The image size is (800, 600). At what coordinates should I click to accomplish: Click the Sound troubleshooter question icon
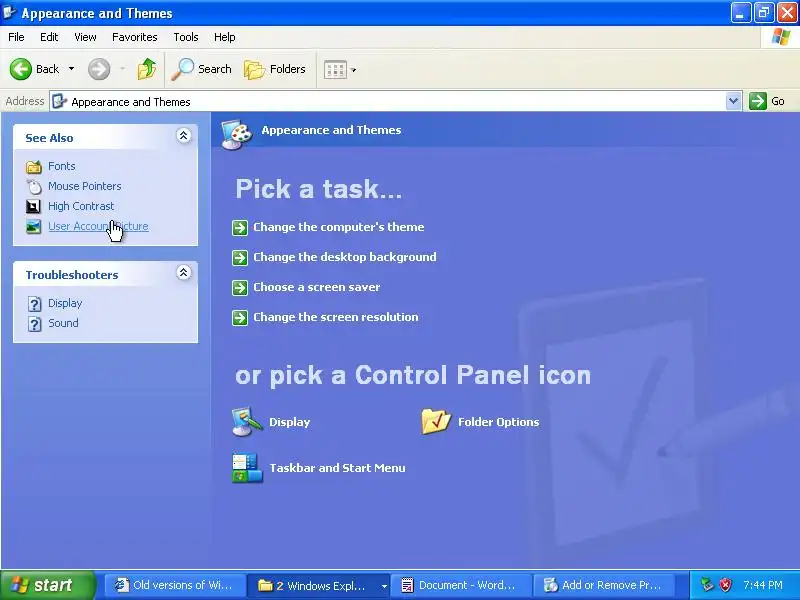click(34, 324)
